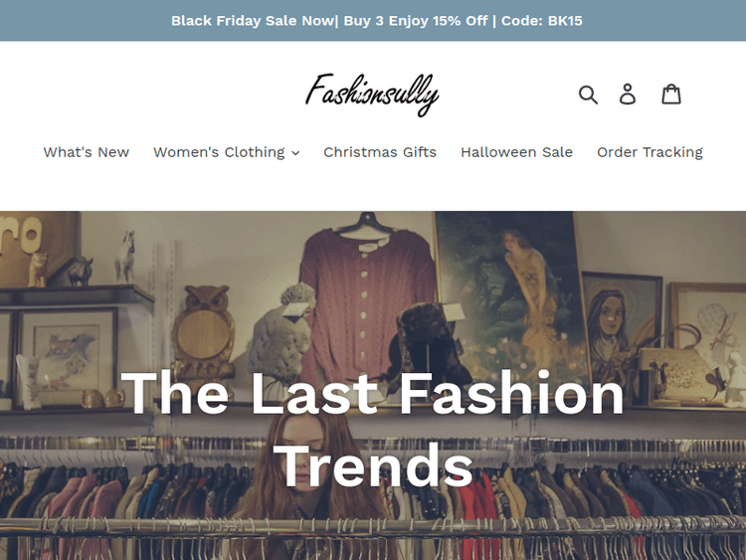Open the Christmas Gifts page
Screen dimensions: 746x560
[380, 152]
